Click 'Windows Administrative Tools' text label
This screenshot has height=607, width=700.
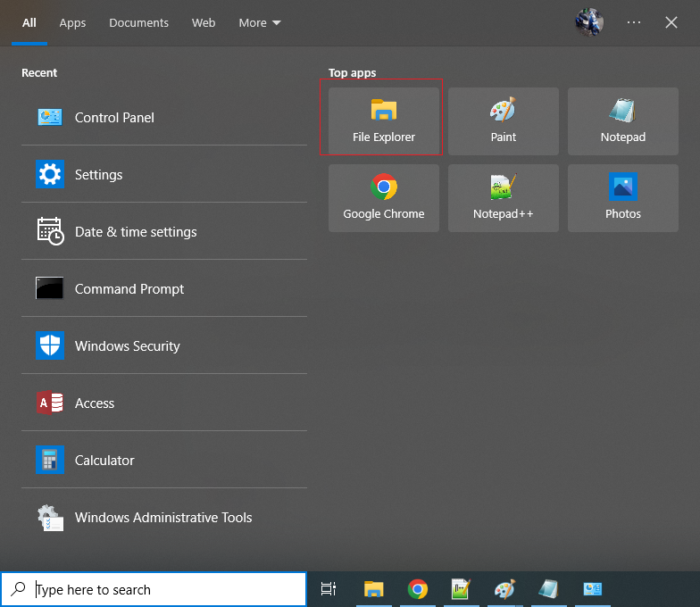(163, 518)
